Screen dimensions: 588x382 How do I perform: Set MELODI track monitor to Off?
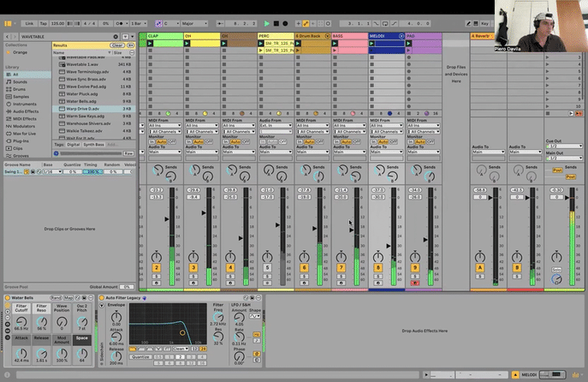394,142
